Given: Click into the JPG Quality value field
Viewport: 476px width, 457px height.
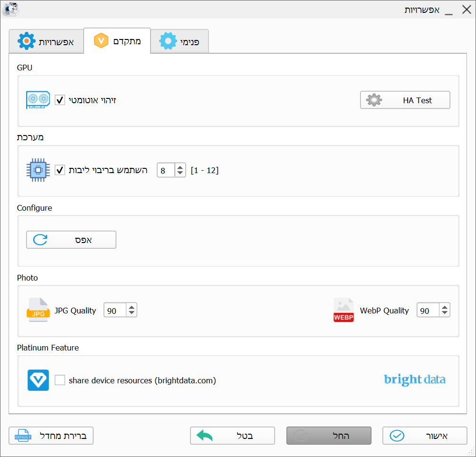Looking at the screenshot, I should pos(115,311).
